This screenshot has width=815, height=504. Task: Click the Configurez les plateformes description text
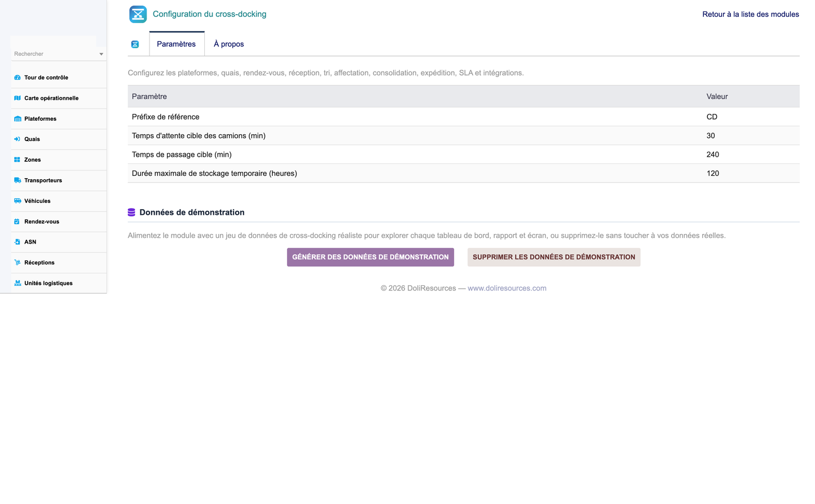click(x=325, y=73)
